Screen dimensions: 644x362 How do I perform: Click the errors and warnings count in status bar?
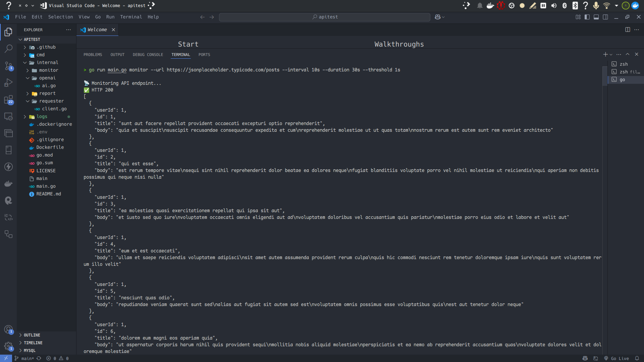[57, 358]
